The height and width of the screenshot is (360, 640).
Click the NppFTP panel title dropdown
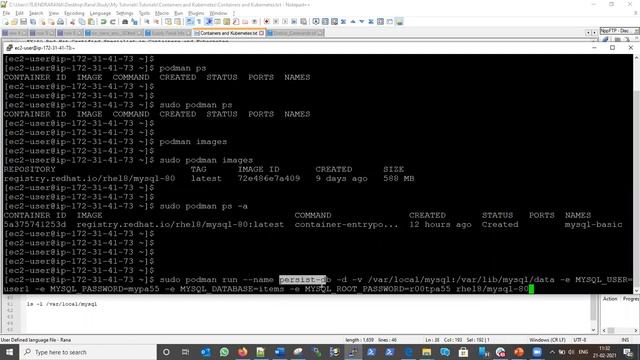pos(636,31)
